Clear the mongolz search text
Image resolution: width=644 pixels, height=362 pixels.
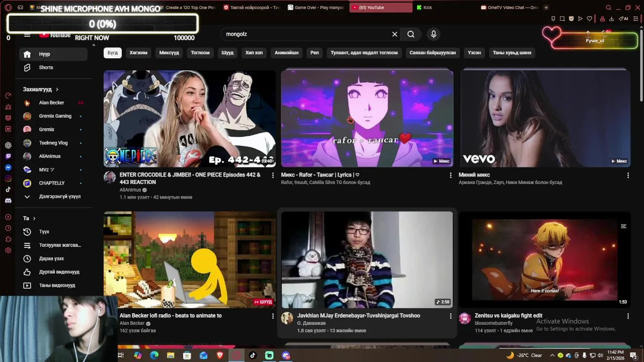click(395, 34)
